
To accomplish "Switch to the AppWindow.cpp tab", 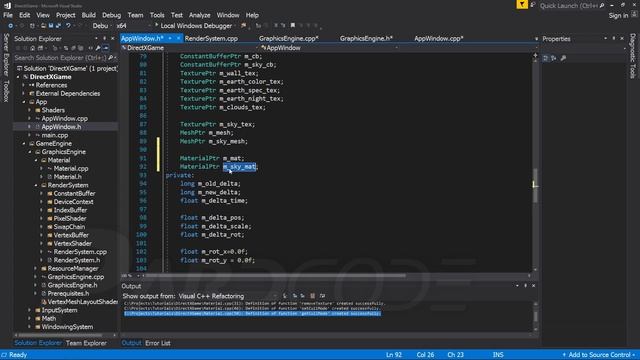I will 439,38.
